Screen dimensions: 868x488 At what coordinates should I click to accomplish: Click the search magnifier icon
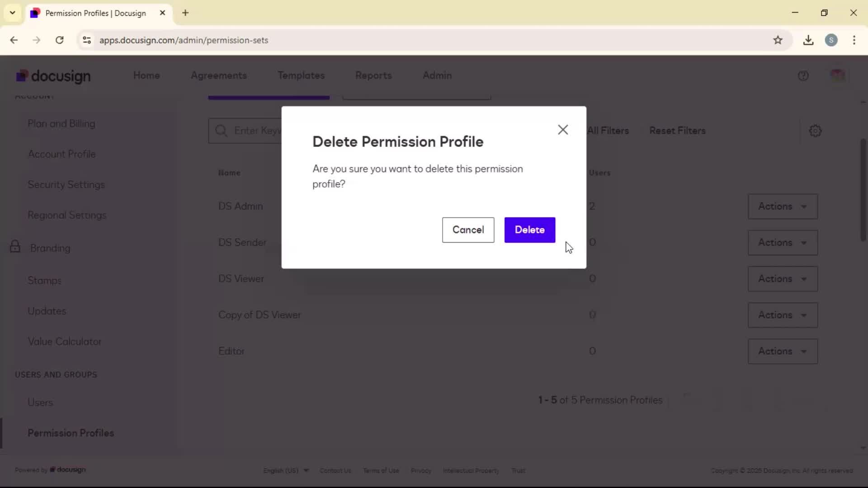(x=221, y=131)
